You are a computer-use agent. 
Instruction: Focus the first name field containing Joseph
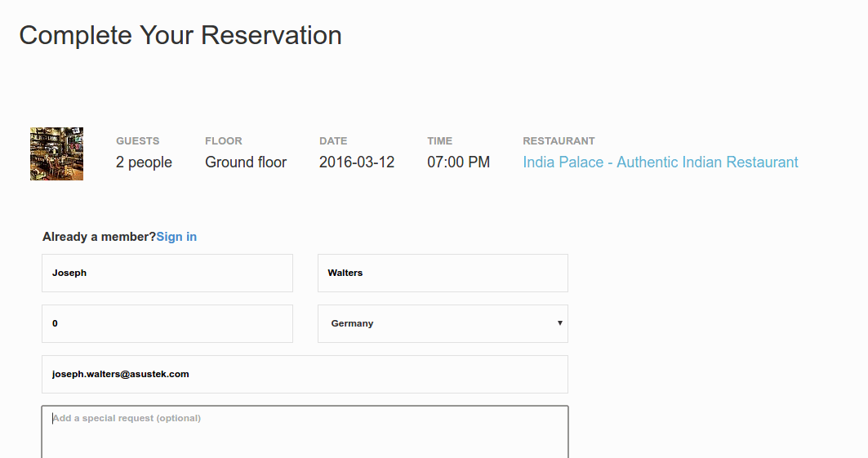coord(167,273)
